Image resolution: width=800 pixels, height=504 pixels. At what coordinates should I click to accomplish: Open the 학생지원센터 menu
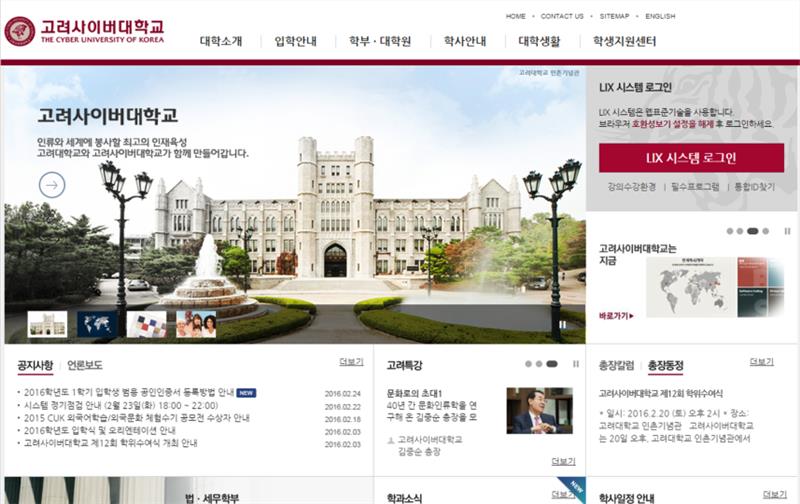pyautogui.click(x=624, y=41)
